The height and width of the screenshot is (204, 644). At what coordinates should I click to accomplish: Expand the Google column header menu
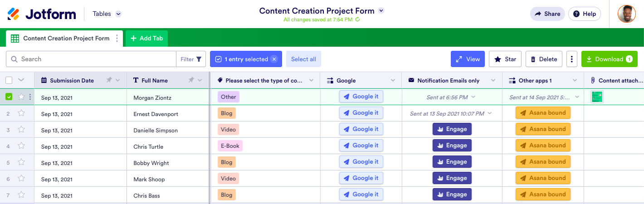(x=393, y=80)
